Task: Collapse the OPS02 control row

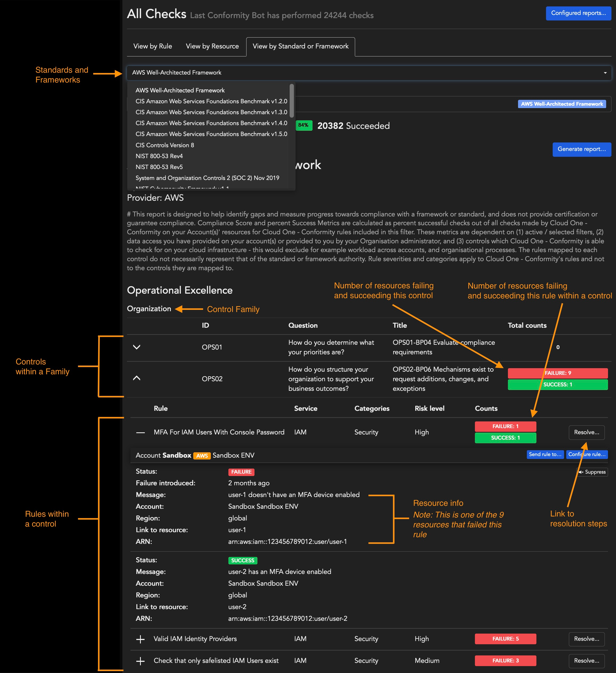Action: [x=137, y=379]
